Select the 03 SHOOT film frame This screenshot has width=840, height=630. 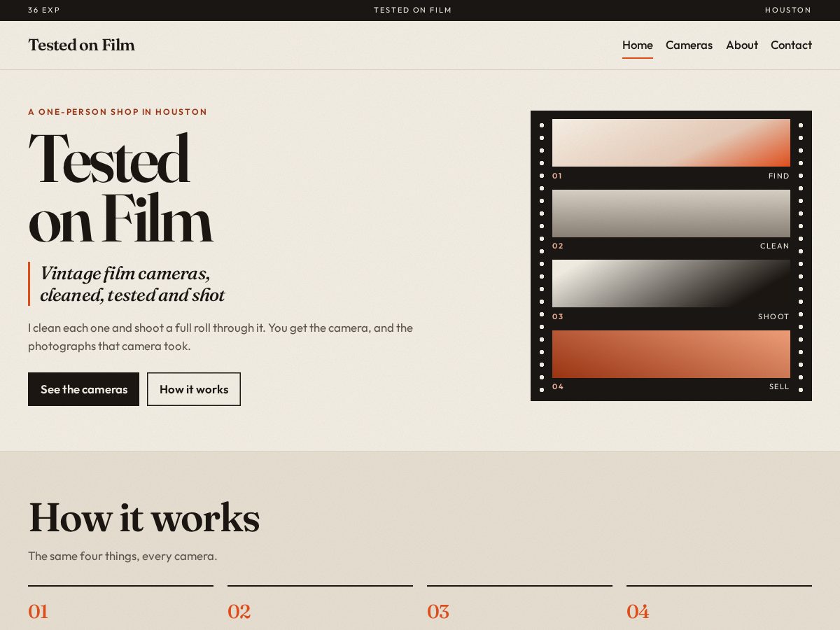(671, 283)
